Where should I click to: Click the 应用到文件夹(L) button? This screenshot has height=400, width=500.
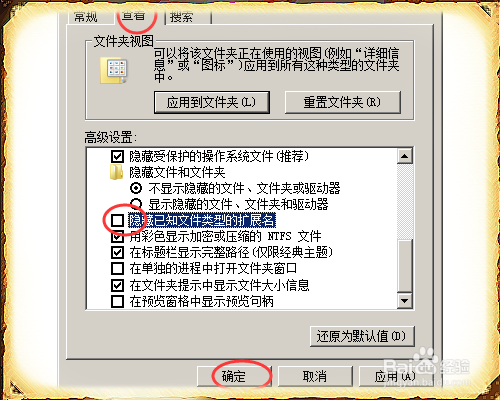click(x=212, y=102)
